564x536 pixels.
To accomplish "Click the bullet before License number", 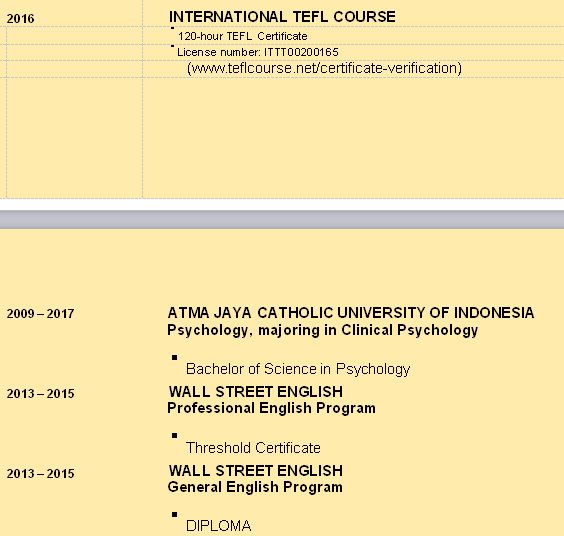I will pyautogui.click(x=173, y=46).
